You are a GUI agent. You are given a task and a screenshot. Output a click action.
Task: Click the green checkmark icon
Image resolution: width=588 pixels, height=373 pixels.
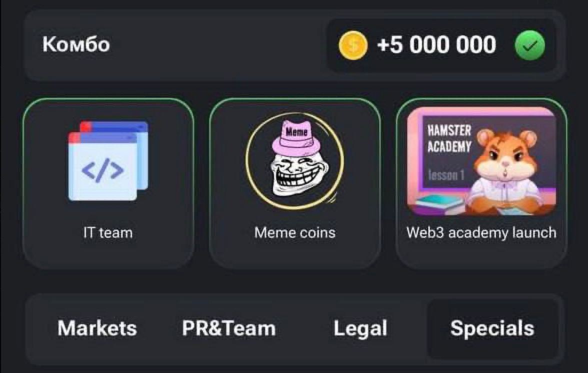pos(530,45)
